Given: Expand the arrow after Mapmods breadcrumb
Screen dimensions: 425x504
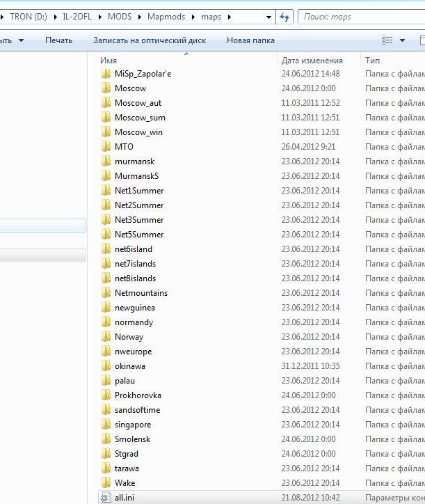Looking at the screenshot, I should point(193,17).
